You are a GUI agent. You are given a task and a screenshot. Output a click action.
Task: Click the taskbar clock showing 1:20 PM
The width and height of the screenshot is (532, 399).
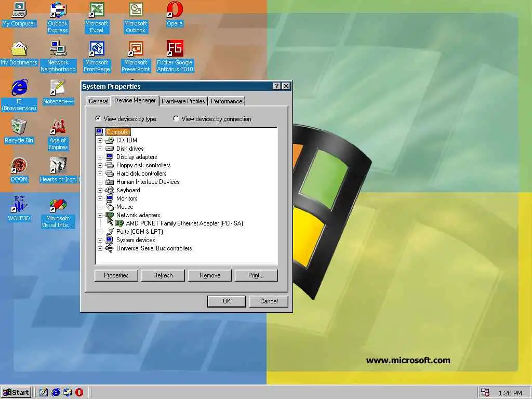(510, 393)
